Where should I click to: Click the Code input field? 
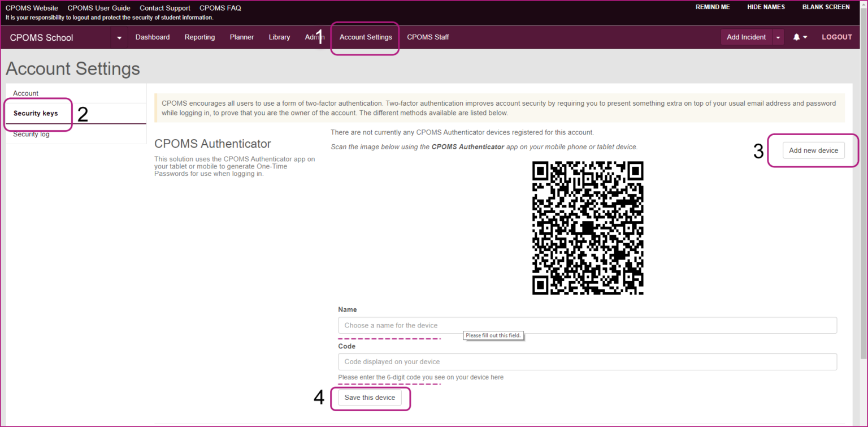587,362
